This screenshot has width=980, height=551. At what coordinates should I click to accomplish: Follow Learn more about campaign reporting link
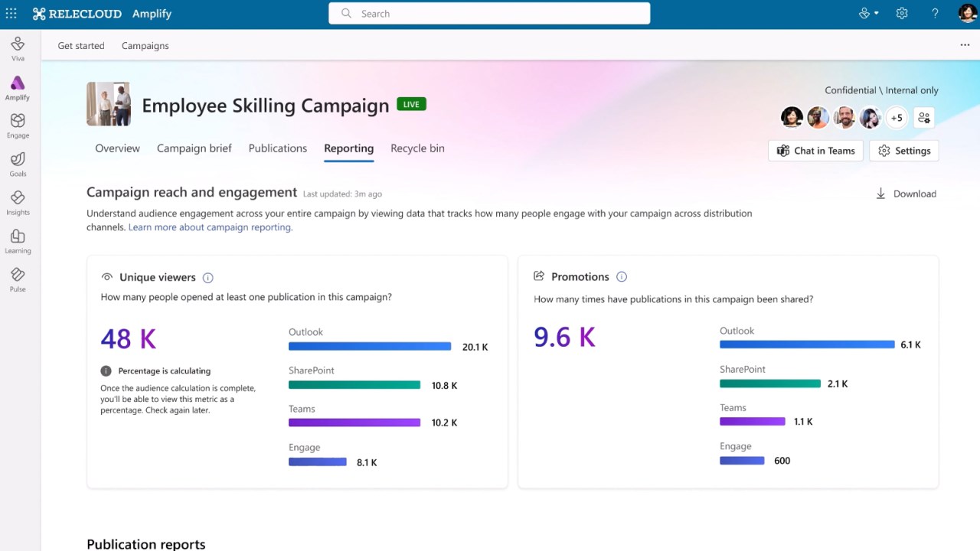210,227
